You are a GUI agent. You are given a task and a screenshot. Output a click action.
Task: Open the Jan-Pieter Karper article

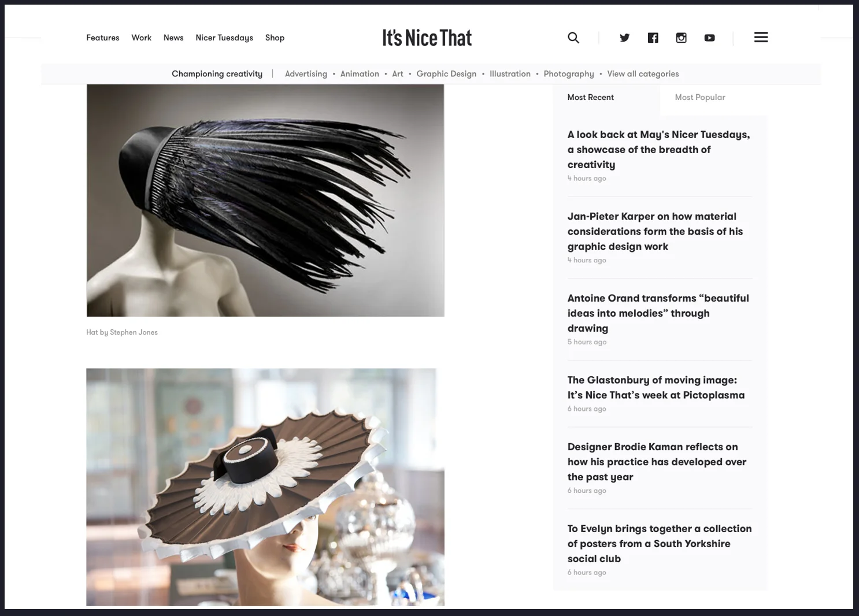656,231
